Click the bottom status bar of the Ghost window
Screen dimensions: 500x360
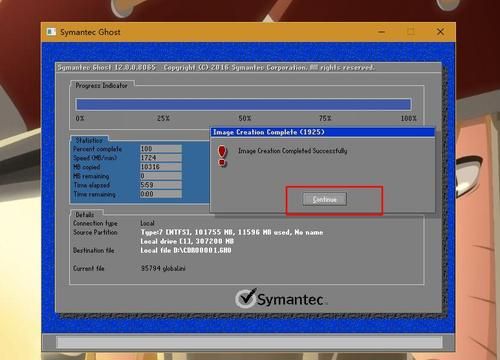click(249, 342)
